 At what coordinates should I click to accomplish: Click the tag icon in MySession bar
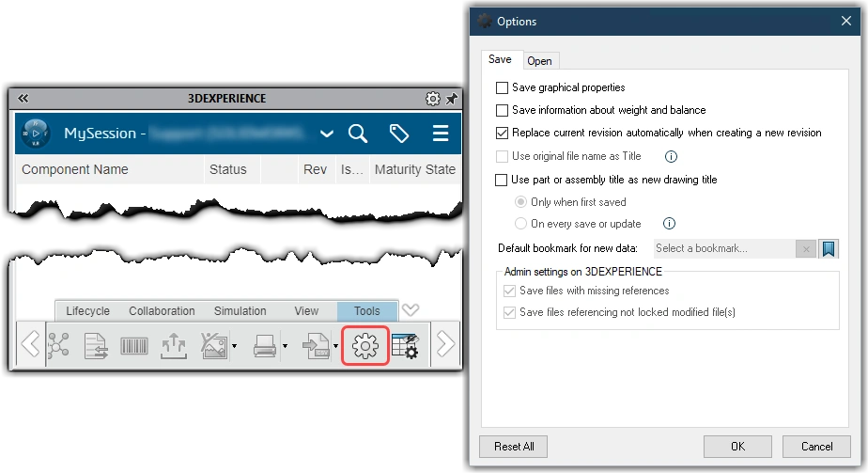click(399, 134)
